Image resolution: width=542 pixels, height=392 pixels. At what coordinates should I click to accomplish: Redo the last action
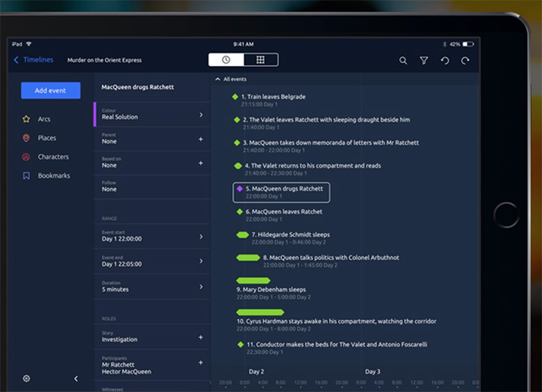click(465, 60)
